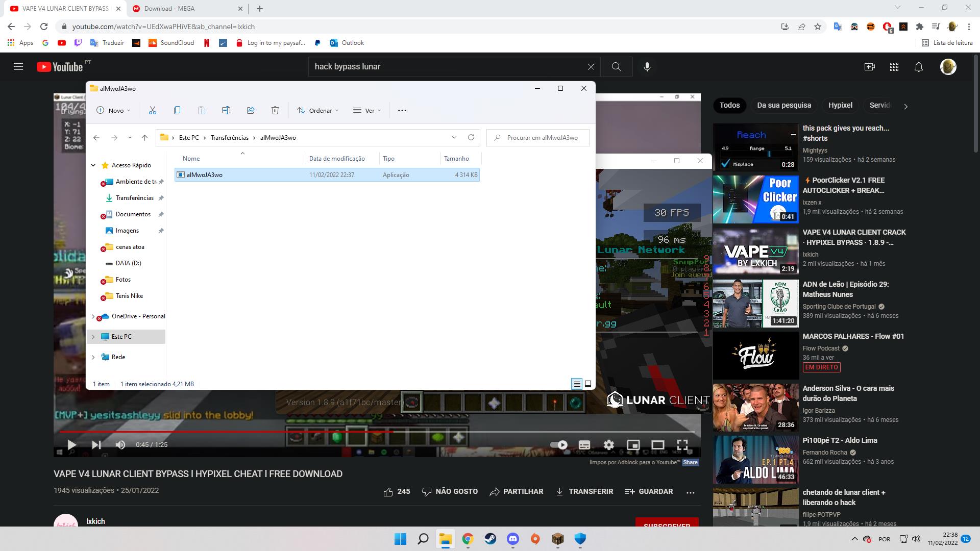Viewport: 980px width, 551px height.
Task: Open Steam from the taskbar
Action: (491, 539)
